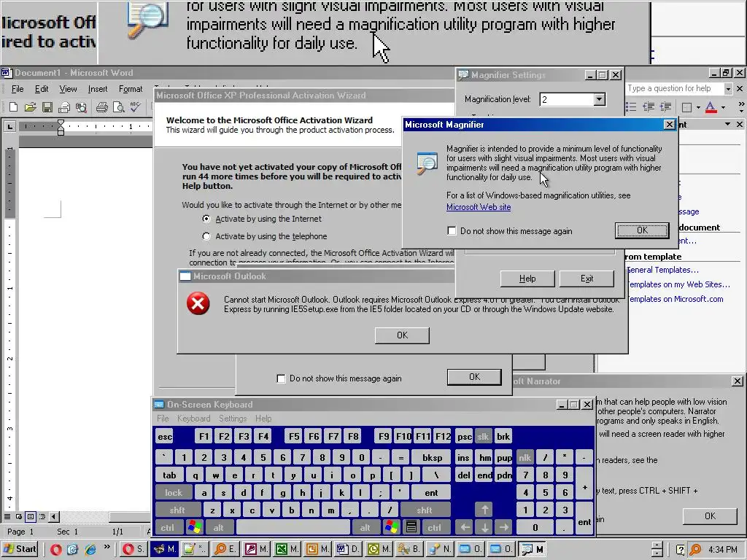Click Help button in Magnifier Settings
Image resolution: width=747 pixels, height=560 pixels.
[527, 279]
